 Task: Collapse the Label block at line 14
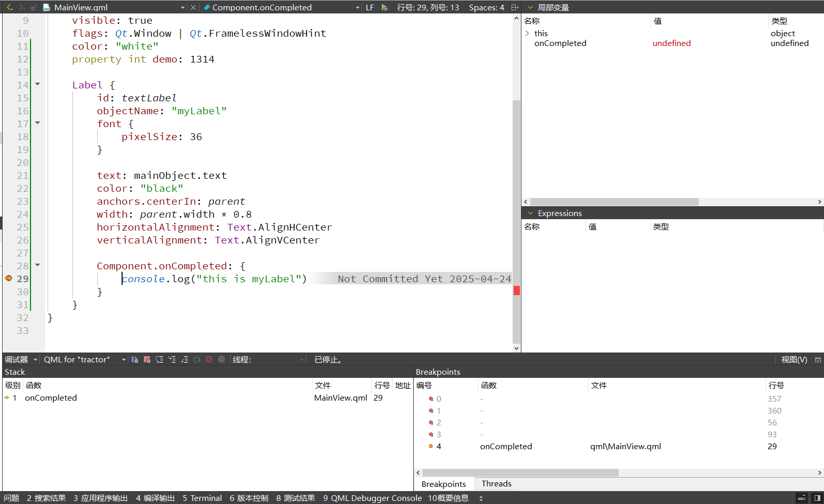[x=37, y=84]
